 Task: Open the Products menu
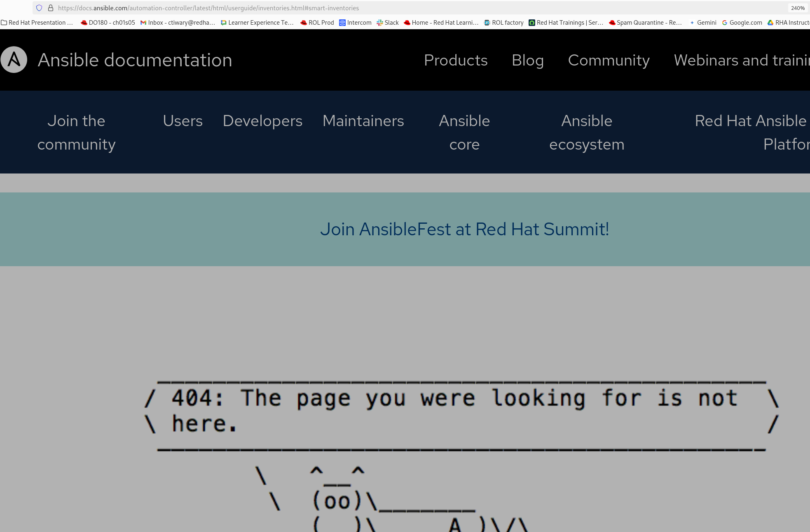tap(456, 60)
